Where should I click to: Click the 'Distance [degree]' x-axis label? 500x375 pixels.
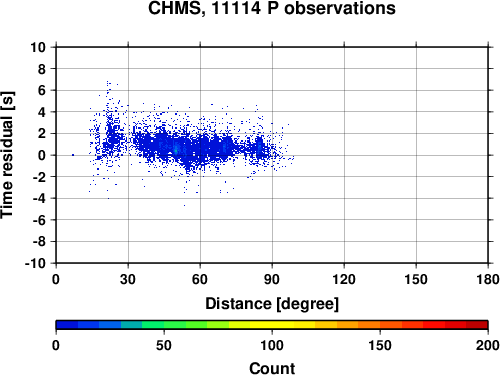click(272, 304)
